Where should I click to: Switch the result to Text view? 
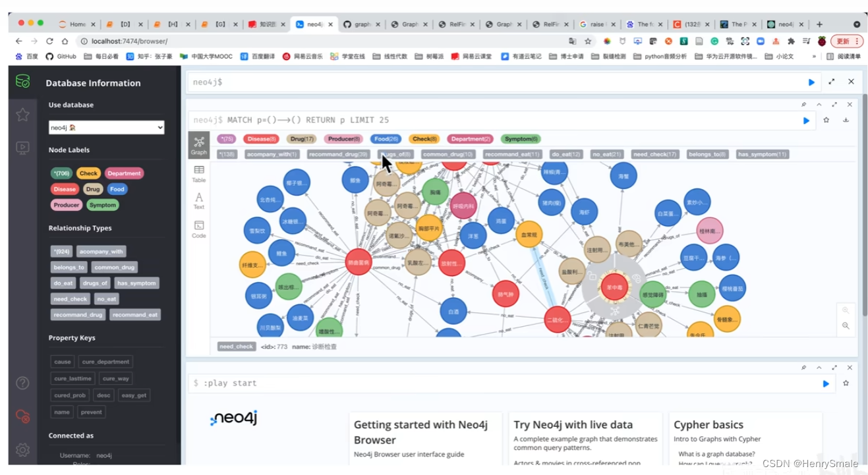click(198, 201)
